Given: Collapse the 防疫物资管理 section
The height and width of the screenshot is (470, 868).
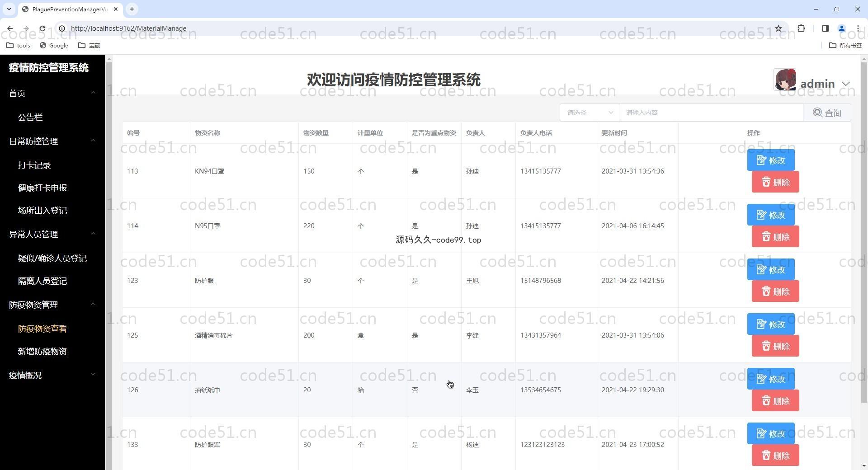Looking at the screenshot, I should click(x=52, y=305).
